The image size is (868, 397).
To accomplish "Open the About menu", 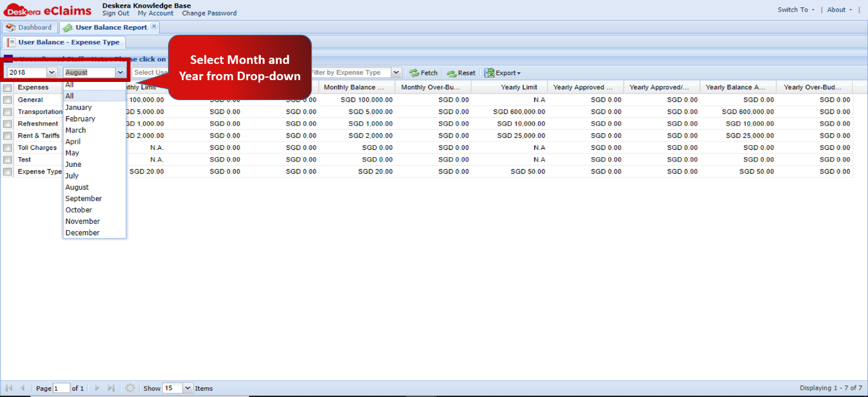I will (838, 10).
